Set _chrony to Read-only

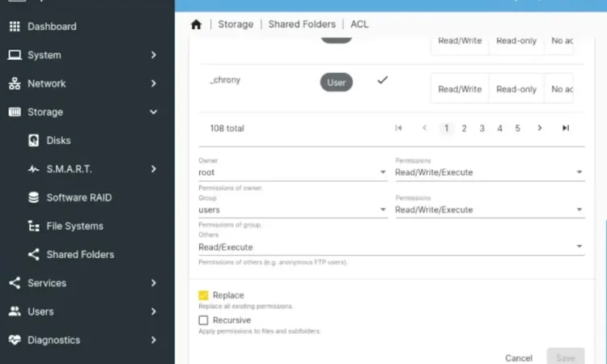(516, 89)
